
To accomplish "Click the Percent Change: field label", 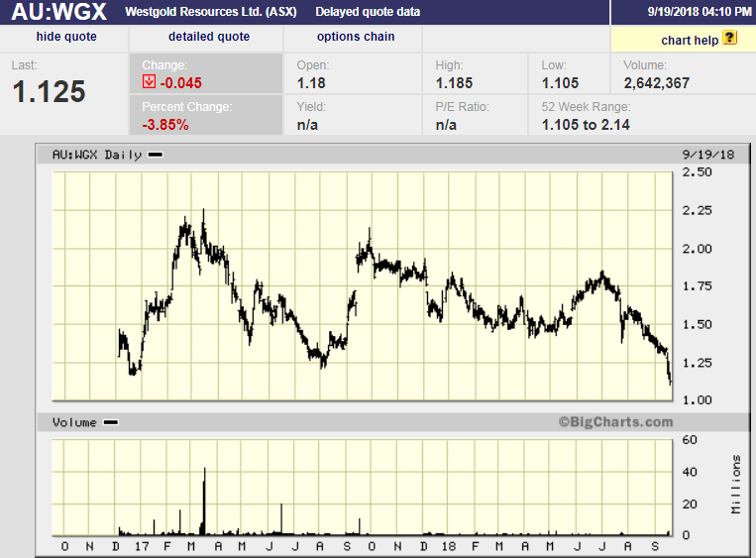I will (x=187, y=107).
